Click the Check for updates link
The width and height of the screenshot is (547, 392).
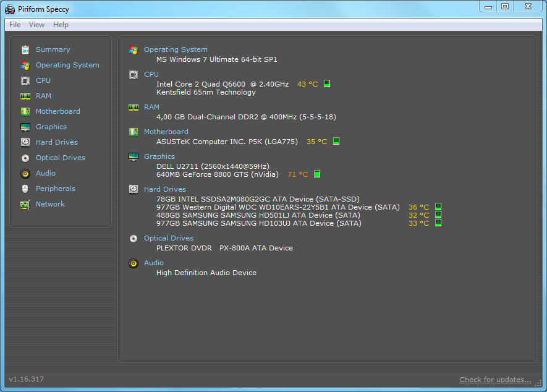[x=495, y=380]
